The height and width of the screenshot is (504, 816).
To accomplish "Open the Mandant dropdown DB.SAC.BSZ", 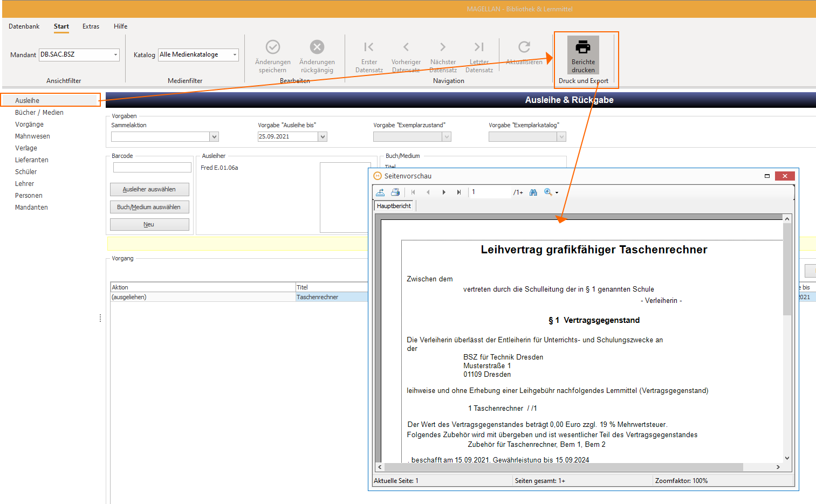I will click(79, 54).
